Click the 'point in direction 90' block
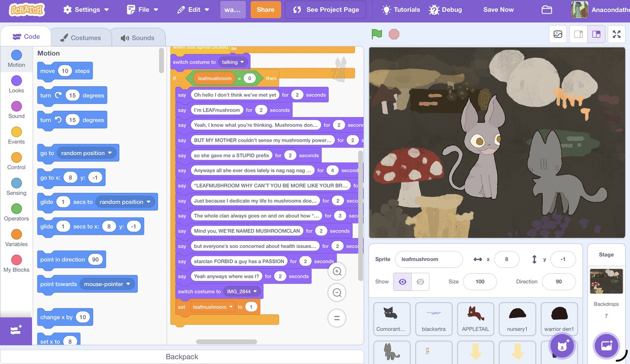This screenshot has height=364, width=630. 71,260
